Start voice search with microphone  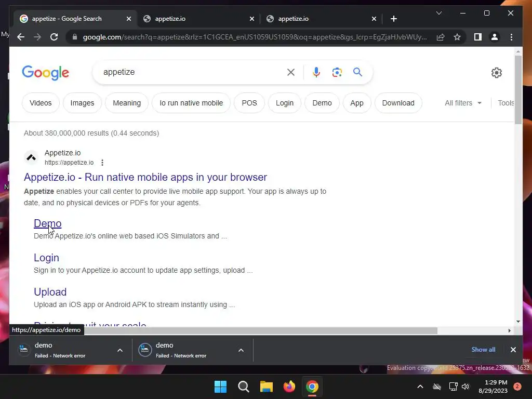pyautogui.click(x=316, y=72)
